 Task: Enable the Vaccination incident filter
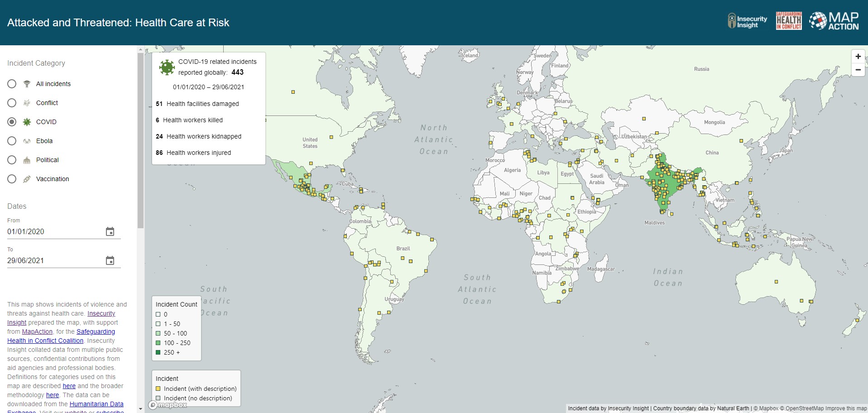coord(11,179)
